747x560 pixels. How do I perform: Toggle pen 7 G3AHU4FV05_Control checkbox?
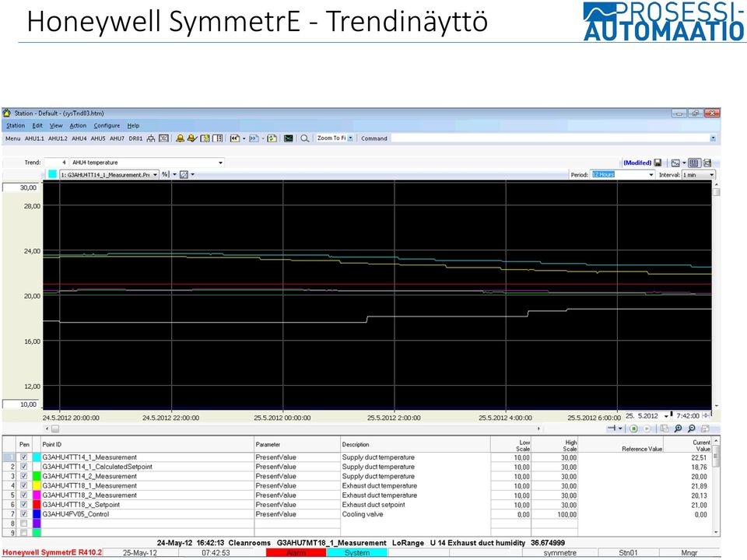tap(24, 514)
